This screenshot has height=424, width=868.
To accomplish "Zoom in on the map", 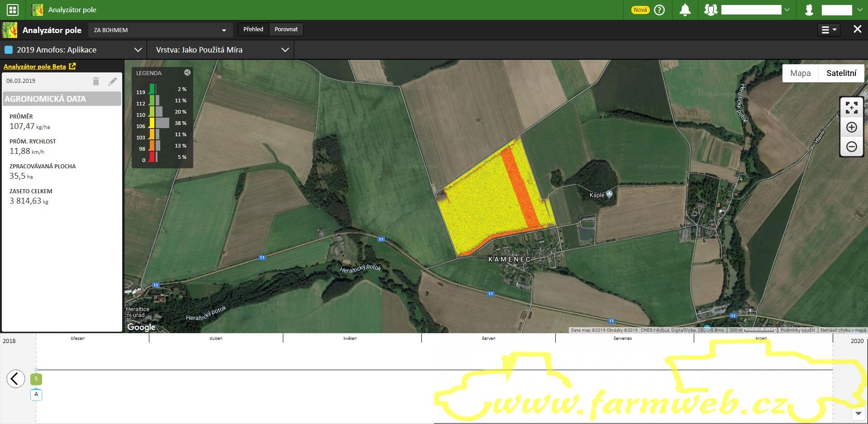I will pyautogui.click(x=851, y=127).
